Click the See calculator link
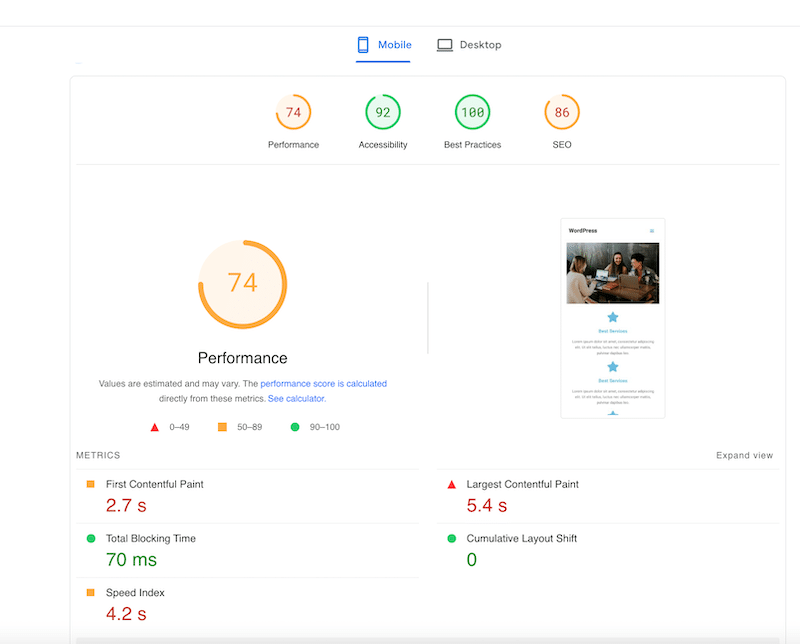The height and width of the screenshot is (644, 800). click(296, 398)
